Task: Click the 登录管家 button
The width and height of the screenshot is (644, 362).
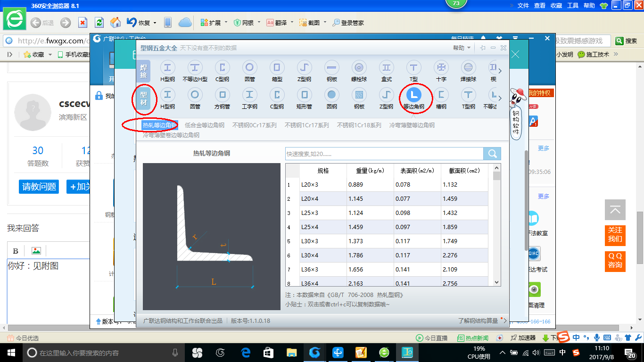Action: click(348, 23)
